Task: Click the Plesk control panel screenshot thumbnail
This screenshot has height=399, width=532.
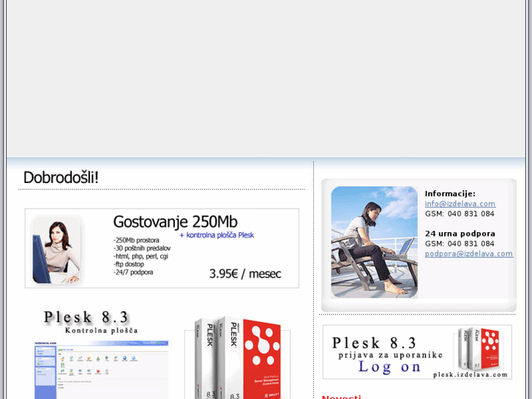Action: point(102,370)
